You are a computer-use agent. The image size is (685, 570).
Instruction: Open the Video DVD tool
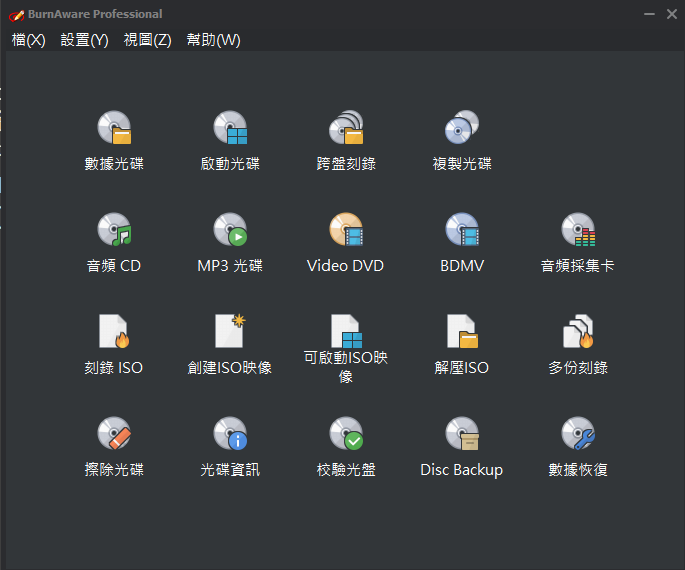(346, 243)
